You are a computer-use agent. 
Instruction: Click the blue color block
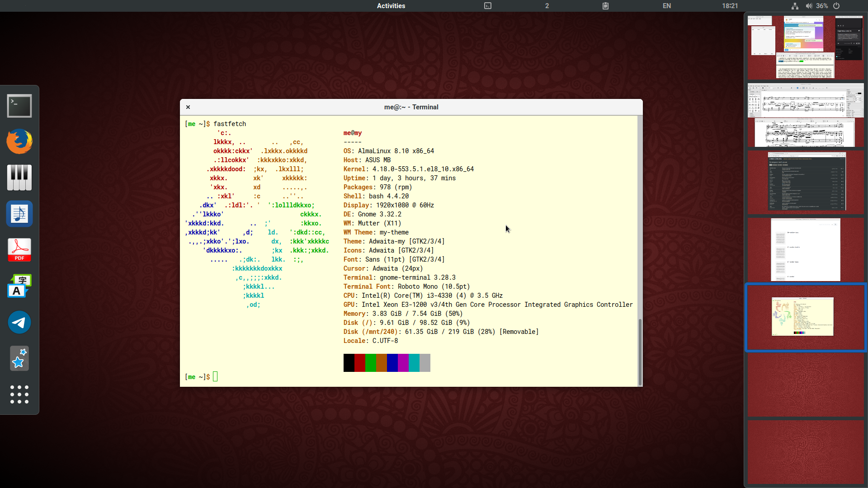click(392, 363)
